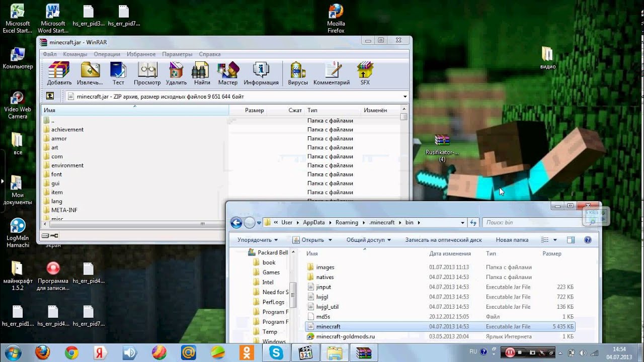Select the Rusifikator archive on desktop
644x362 pixels.
pyautogui.click(x=442, y=148)
